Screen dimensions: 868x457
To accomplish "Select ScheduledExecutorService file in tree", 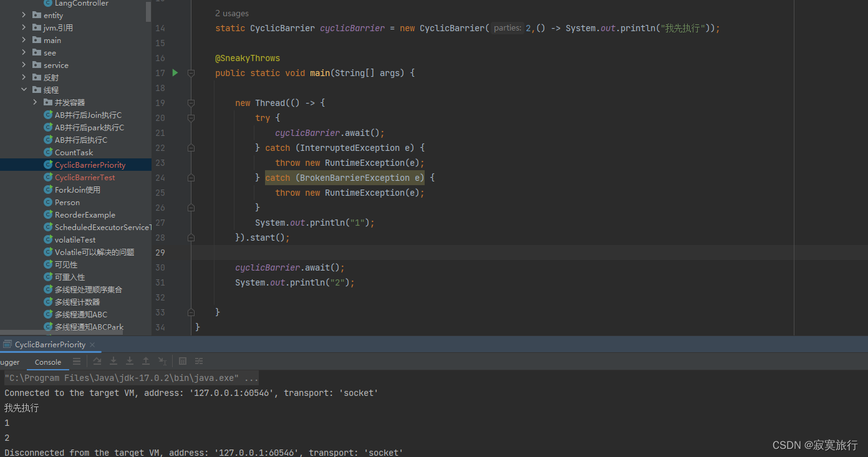I will coord(103,227).
